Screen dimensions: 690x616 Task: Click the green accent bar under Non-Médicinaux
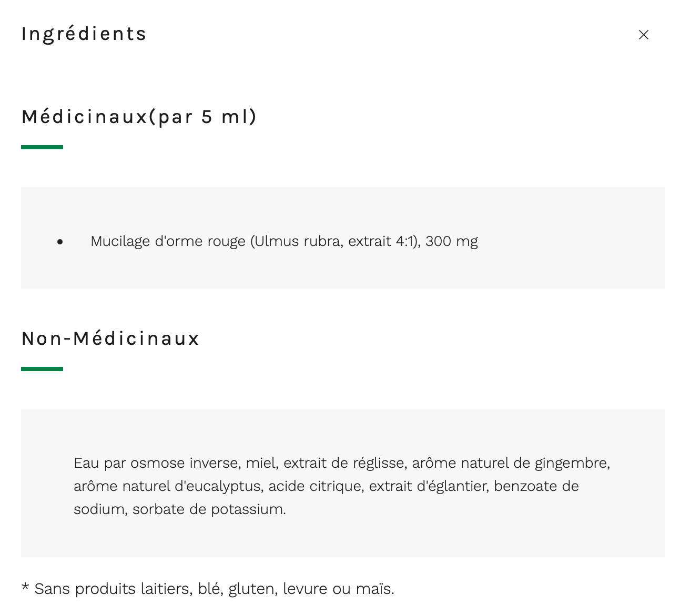pos(41,369)
